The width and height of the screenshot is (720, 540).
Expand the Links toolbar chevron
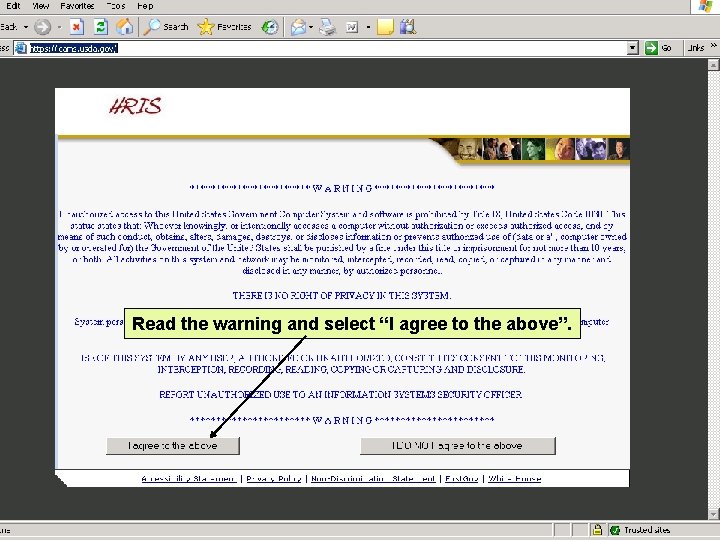(713, 45)
